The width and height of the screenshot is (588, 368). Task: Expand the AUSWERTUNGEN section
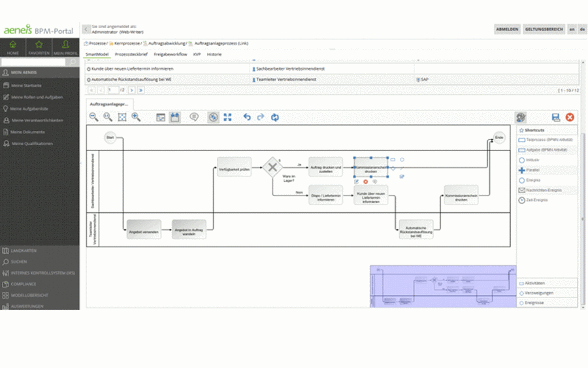coord(39,306)
